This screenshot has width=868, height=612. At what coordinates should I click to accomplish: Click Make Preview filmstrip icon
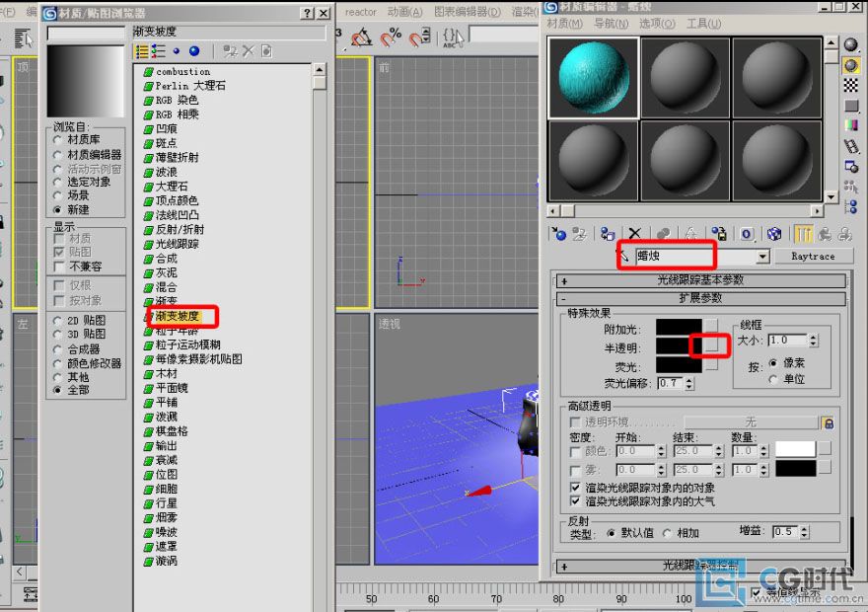[851, 146]
